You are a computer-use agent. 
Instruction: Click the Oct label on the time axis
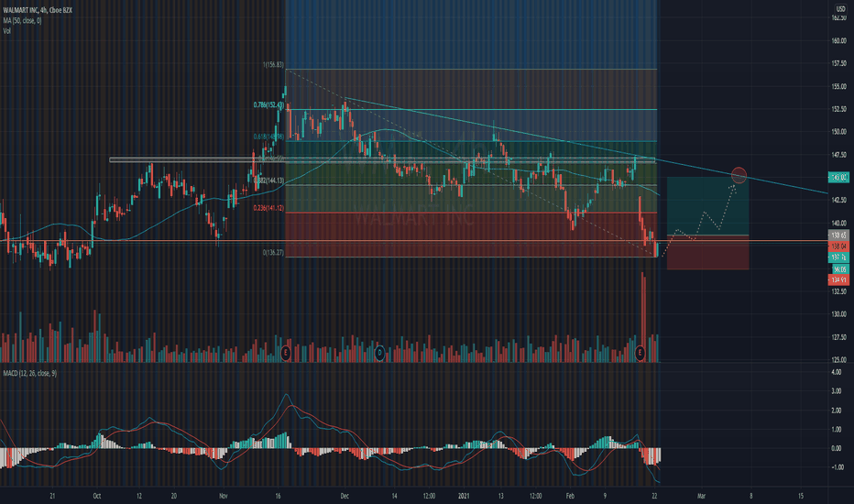[96, 496]
